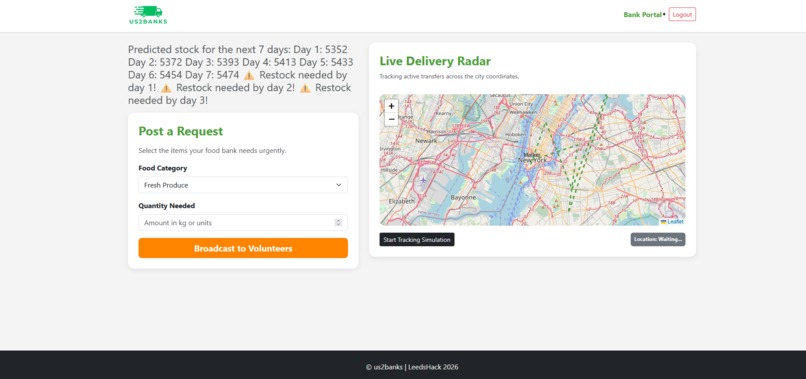Click the quantity stepper arrows
Viewport: 806px width, 379px height.
(338, 223)
